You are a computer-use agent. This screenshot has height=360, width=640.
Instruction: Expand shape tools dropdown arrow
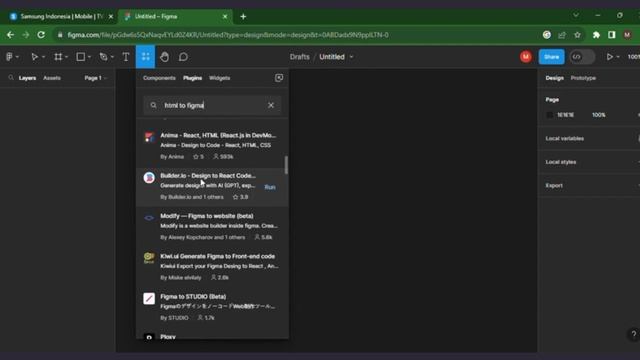89,57
